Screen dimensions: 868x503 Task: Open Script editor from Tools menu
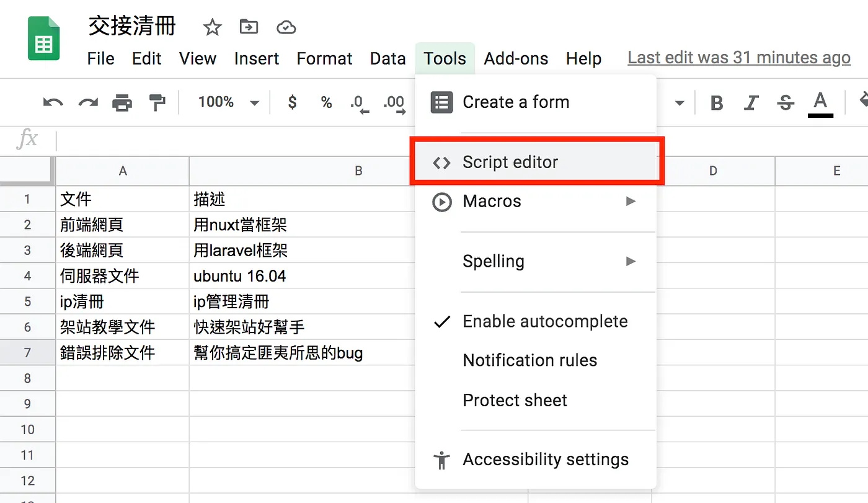(x=536, y=162)
